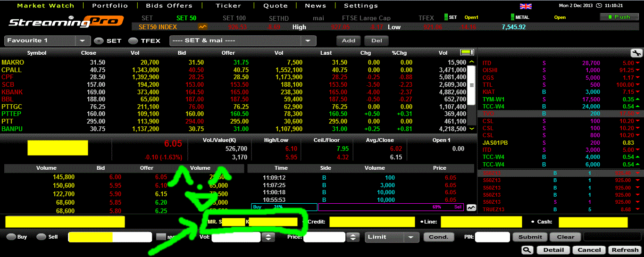Click the magnifier search icon near Detail

pyautogui.click(x=527, y=250)
